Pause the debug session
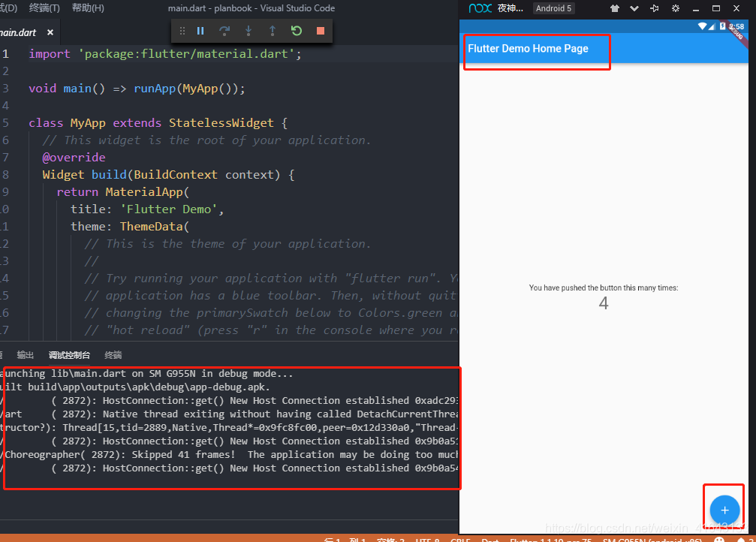The height and width of the screenshot is (542, 756). tap(200, 31)
